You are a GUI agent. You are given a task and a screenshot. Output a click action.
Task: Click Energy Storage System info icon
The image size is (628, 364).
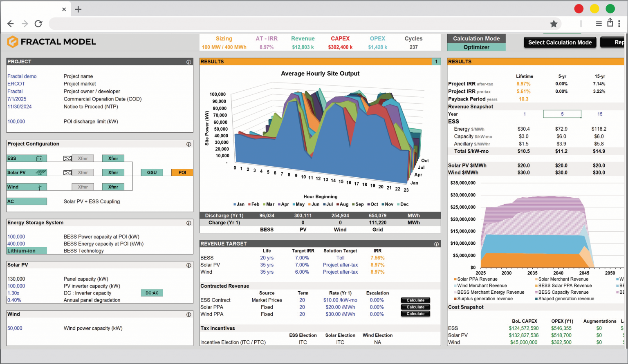point(188,223)
